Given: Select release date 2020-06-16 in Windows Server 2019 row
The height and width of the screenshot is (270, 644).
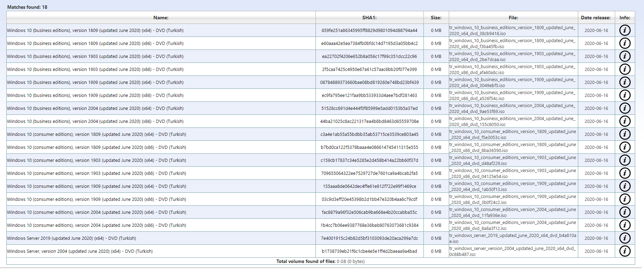Looking at the screenshot, I should pyautogui.click(x=596, y=238).
